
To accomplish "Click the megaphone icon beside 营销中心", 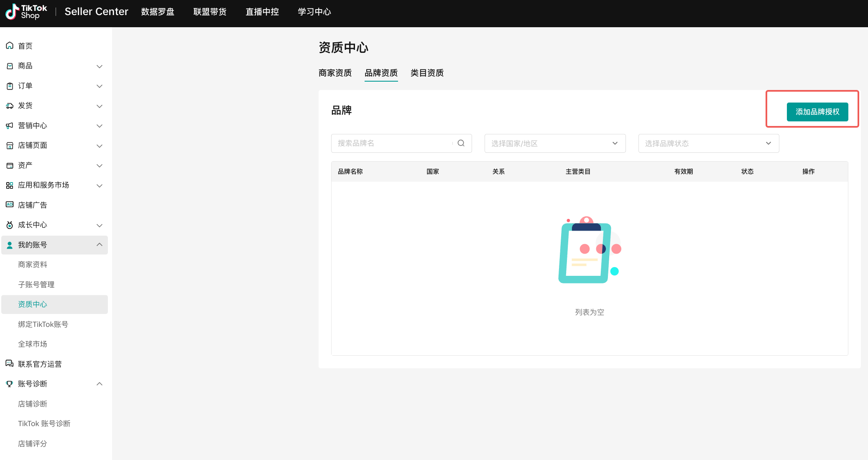I will point(10,126).
